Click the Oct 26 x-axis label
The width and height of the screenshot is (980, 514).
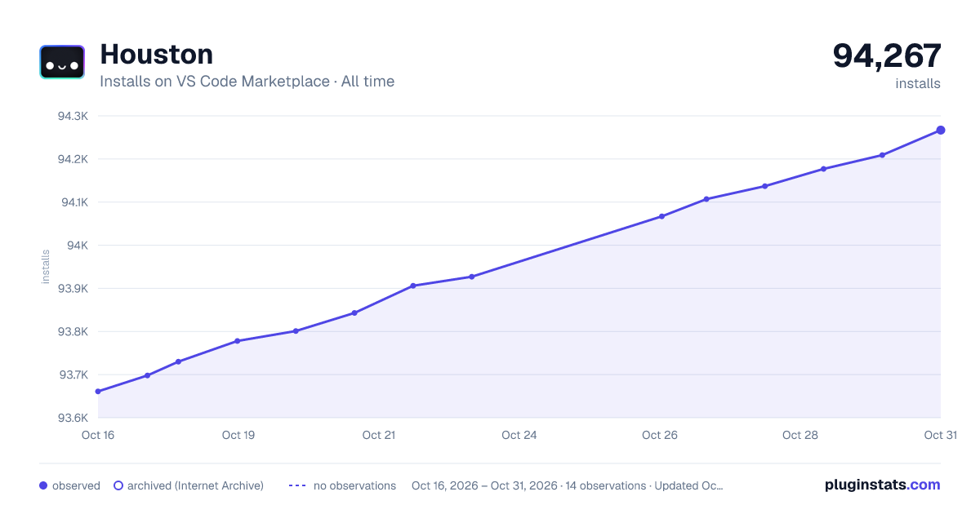(660, 435)
